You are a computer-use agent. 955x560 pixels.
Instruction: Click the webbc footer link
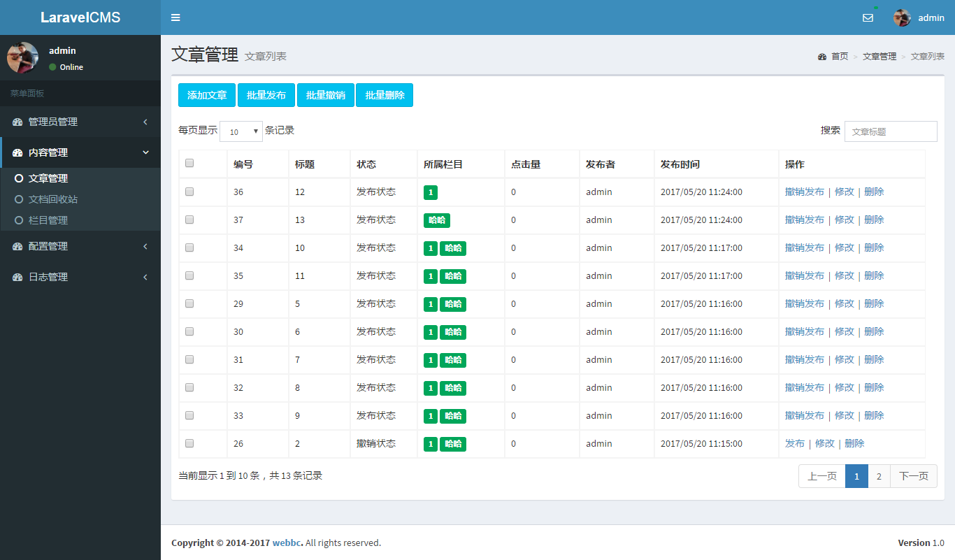click(288, 543)
